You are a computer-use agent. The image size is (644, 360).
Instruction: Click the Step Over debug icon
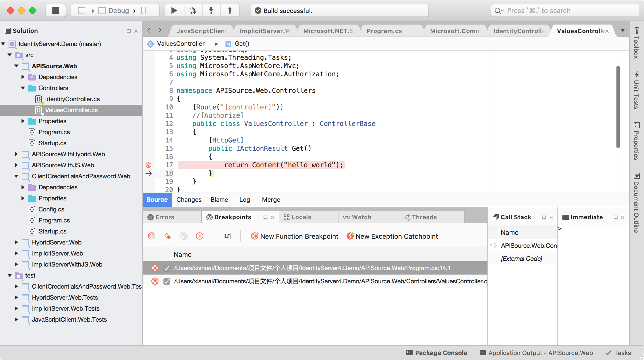[x=192, y=10]
